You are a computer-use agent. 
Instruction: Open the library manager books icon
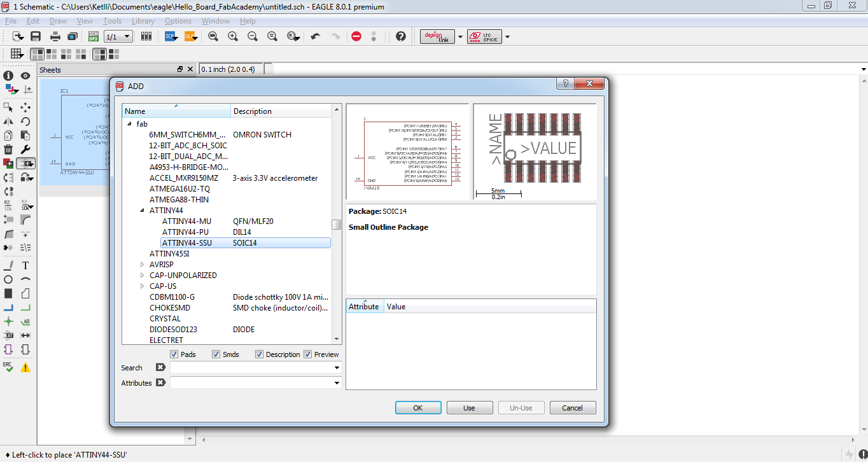pos(146,36)
